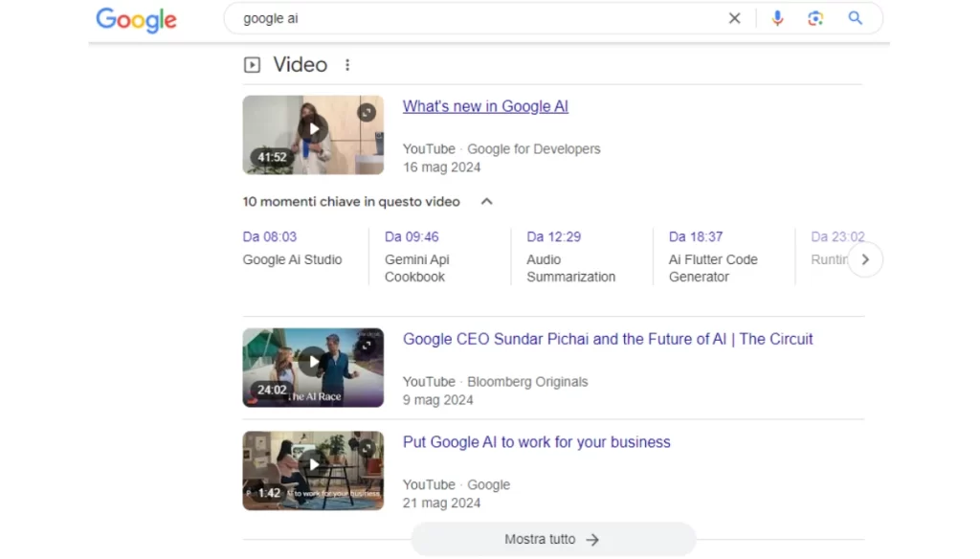
Task: Collapse the 10 momenti chiave section
Action: pyautogui.click(x=486, y=202)
